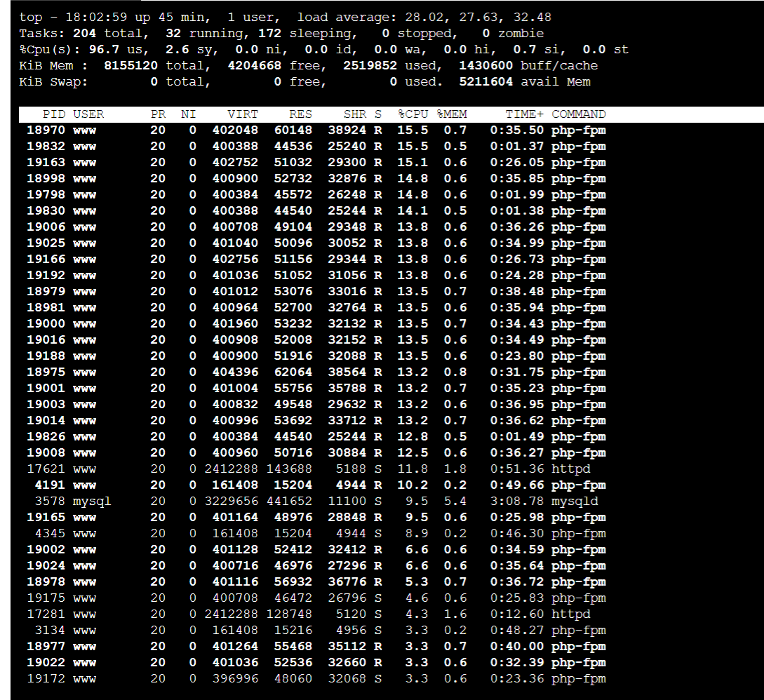Click the COMMAND column header
Viewport: 764px width, 700px height.
(578, 114)
